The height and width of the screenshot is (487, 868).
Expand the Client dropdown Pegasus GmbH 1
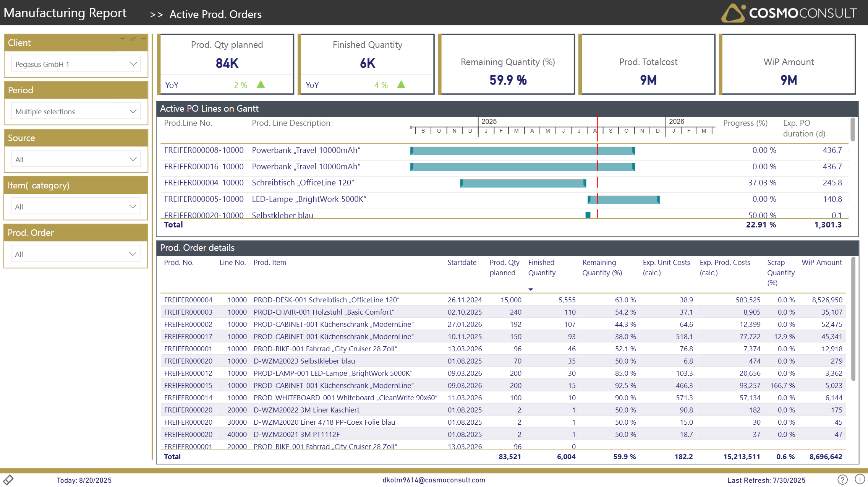[133, 64]
